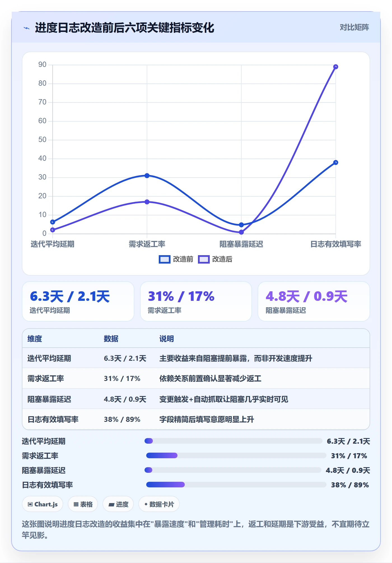Click the 38% / 89% progress value
Screen dimensions: 392x563
tap(350, 485)
